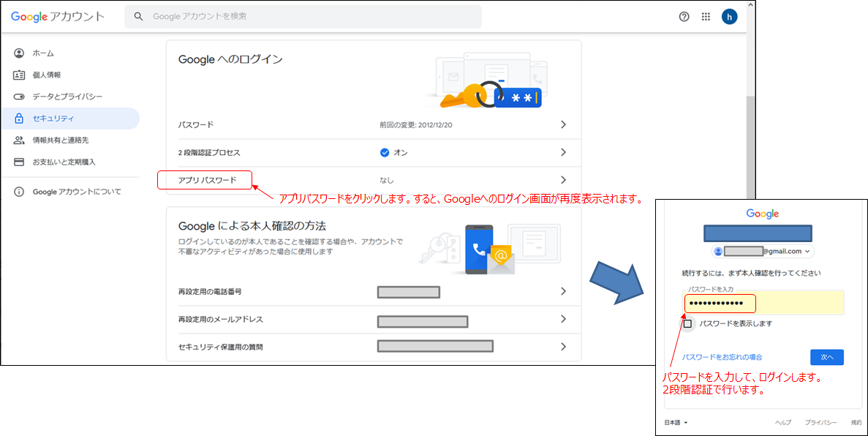Click the password input field

[763, 303]
